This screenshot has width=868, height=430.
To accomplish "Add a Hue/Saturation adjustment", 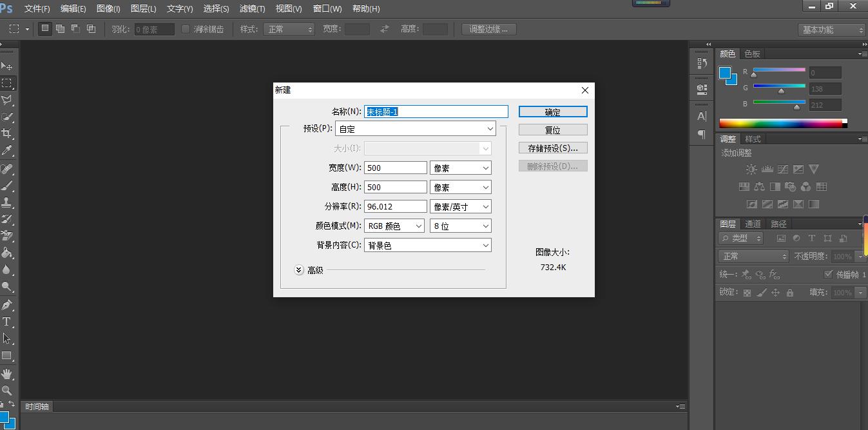I will (x=744, y=186).
